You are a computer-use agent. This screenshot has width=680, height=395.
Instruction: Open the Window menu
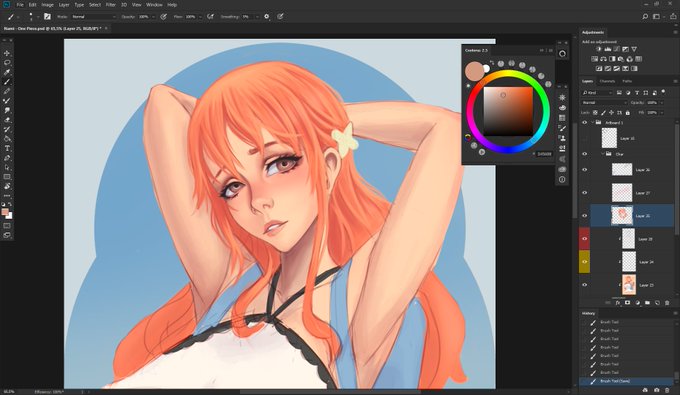click(154, 5)
